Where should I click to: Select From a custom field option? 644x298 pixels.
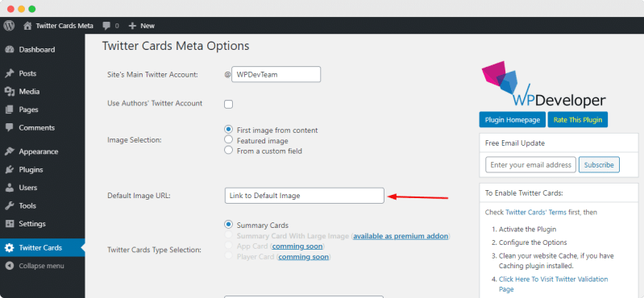228,150
